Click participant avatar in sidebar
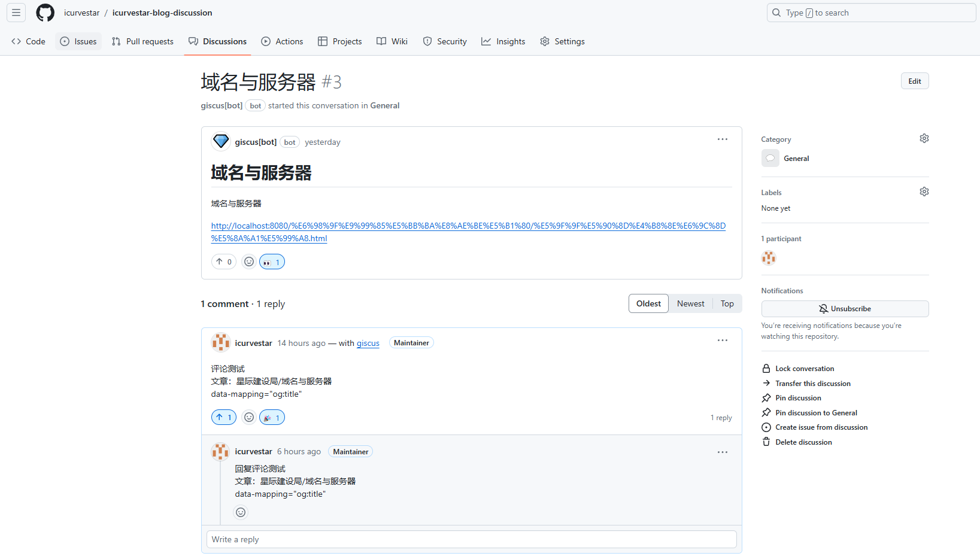The image size is (980, 556). tap(769, 258)
